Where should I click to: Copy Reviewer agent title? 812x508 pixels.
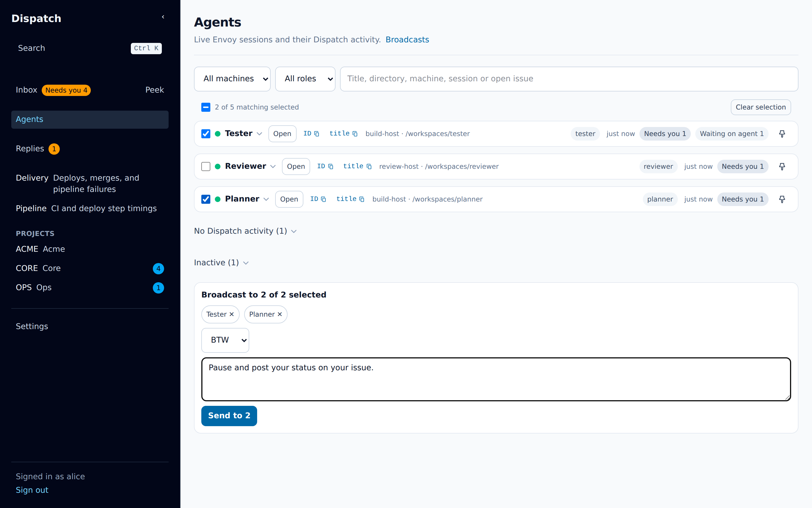(357, 166)
